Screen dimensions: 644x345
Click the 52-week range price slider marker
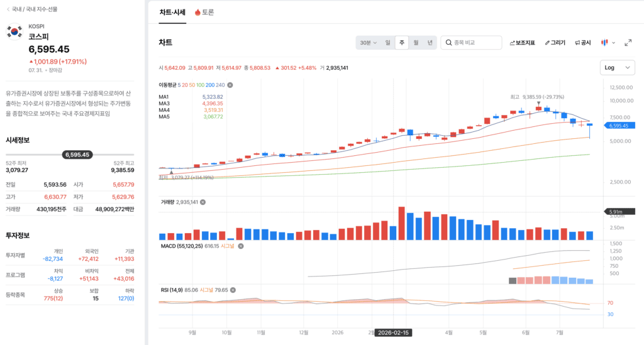click(77, 155)
